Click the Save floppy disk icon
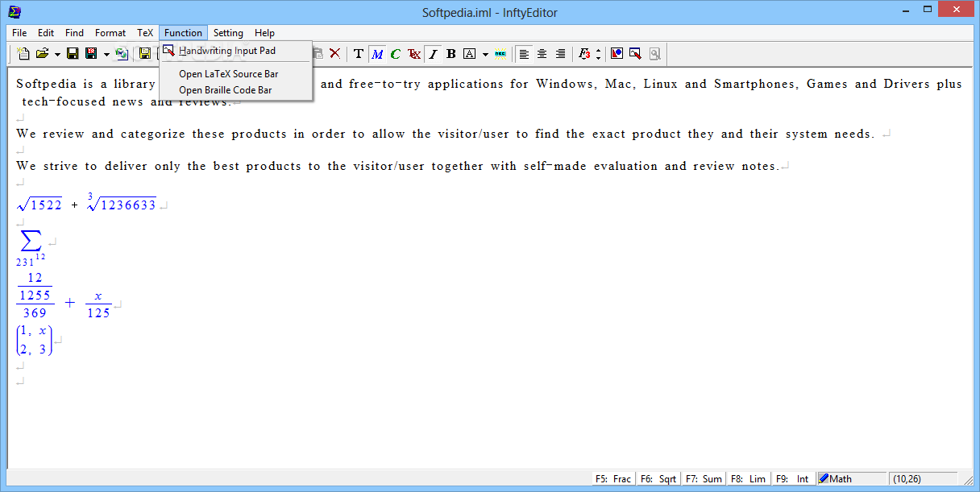Viewport: 980px width, 492px height. tap(73, 54)
